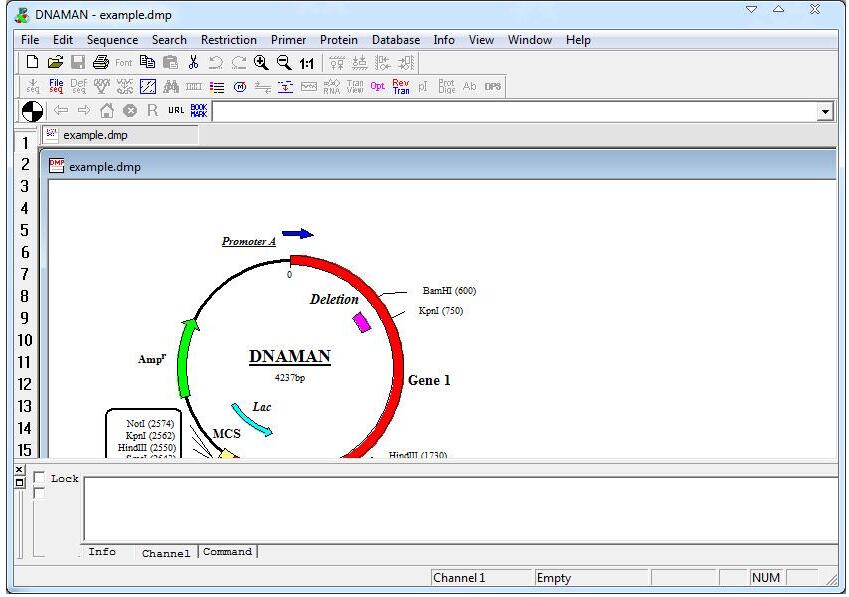Click the Ab toolbar icon
This screenshot has width=849, height=597.
[x=469, y=86]
